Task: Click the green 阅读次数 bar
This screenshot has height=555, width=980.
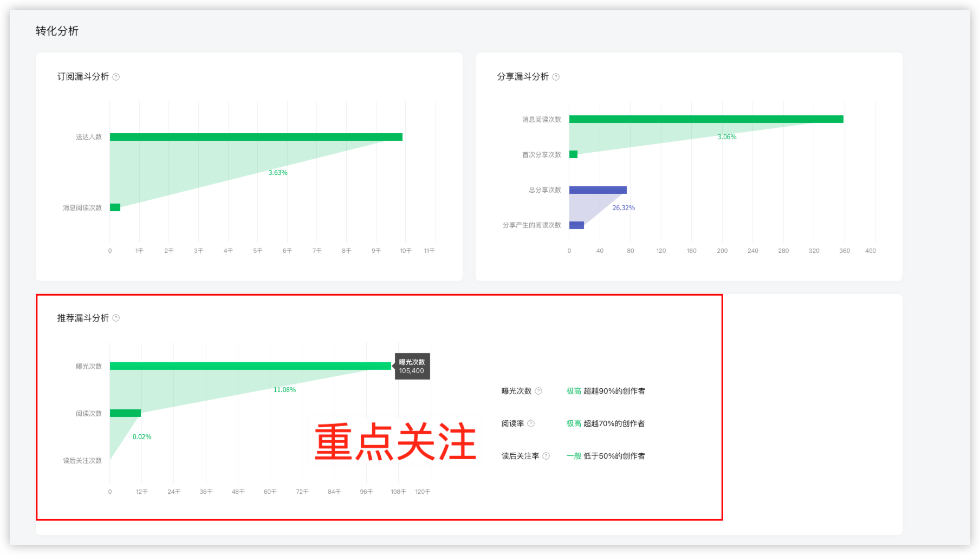Action: (x=125, y=413)
